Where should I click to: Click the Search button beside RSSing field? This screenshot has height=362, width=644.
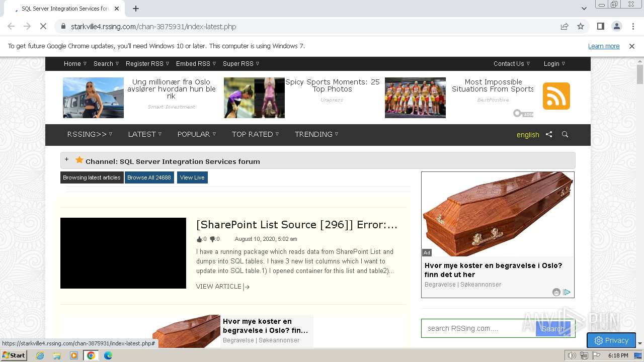[553, 328]
